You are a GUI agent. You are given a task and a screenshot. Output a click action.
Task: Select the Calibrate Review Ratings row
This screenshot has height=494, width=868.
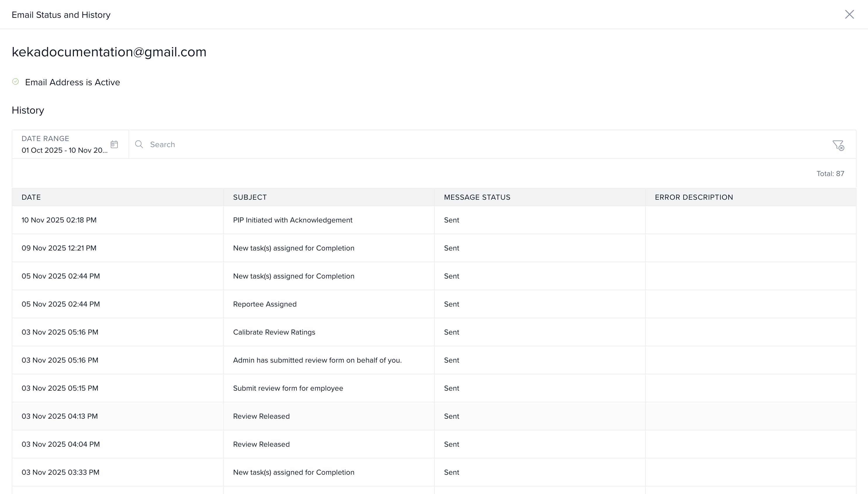[274, 332]
